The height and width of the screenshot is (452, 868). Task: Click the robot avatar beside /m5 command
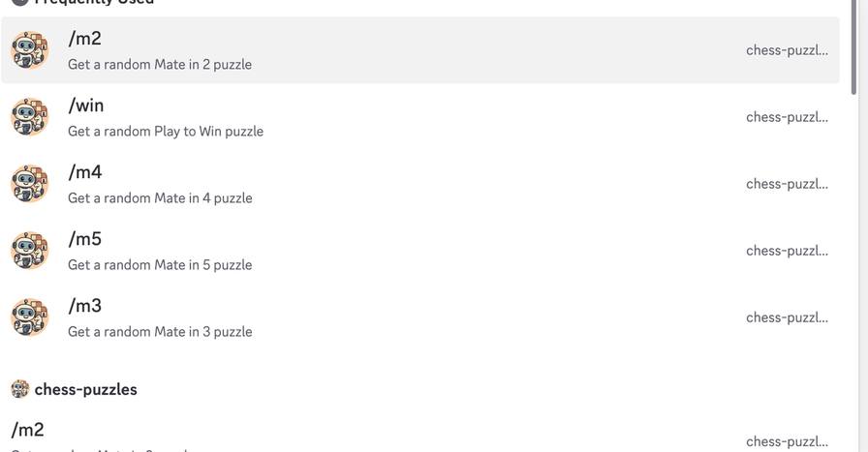(29, 251)
